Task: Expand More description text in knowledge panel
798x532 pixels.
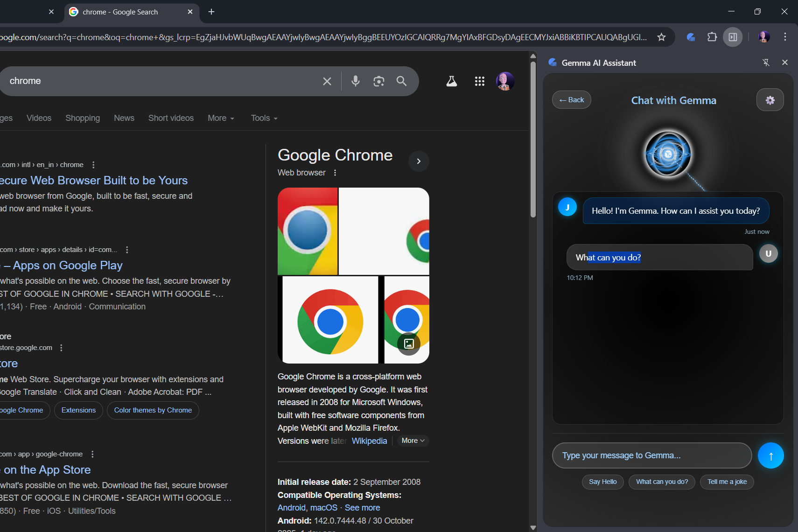Action: 413,441
